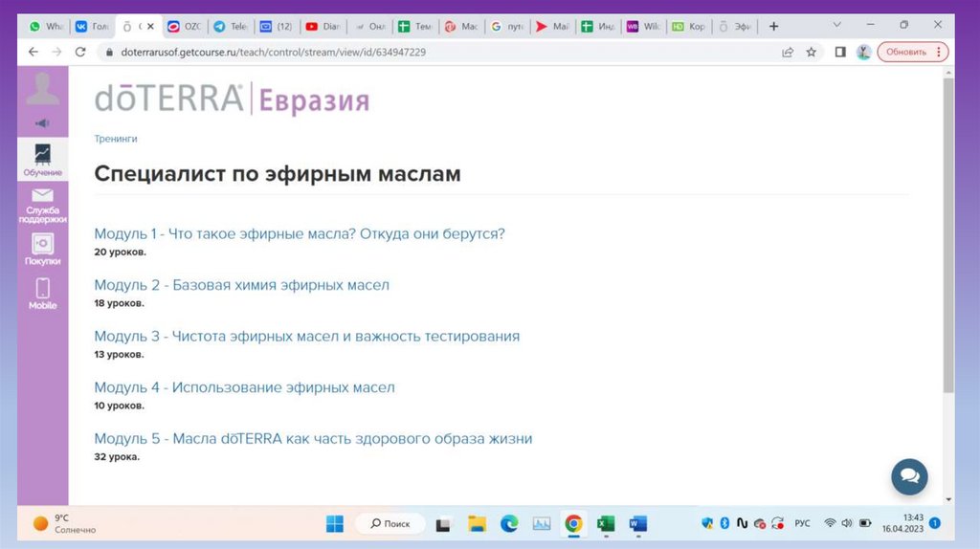Switch to the YouTube Dian tab

tap(323, 26)
